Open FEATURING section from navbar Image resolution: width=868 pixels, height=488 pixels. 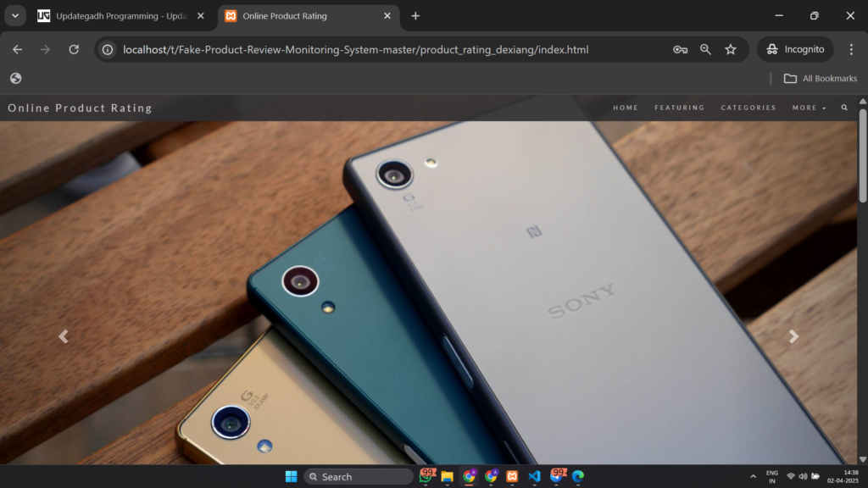click(680, 108)
